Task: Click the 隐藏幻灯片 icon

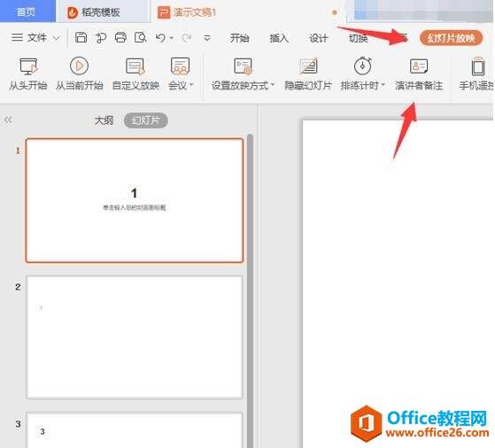Action: tap(308, 66)
